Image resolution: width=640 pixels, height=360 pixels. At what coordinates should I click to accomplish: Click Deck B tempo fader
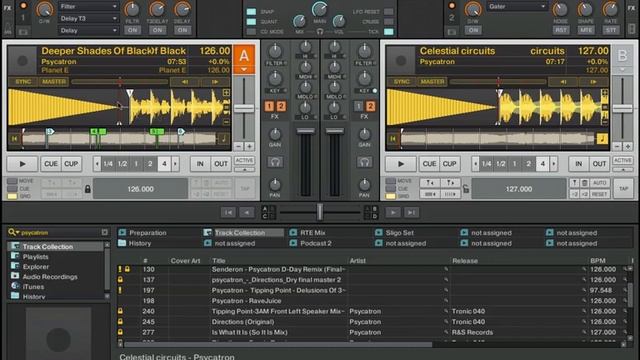coord(623,109)
